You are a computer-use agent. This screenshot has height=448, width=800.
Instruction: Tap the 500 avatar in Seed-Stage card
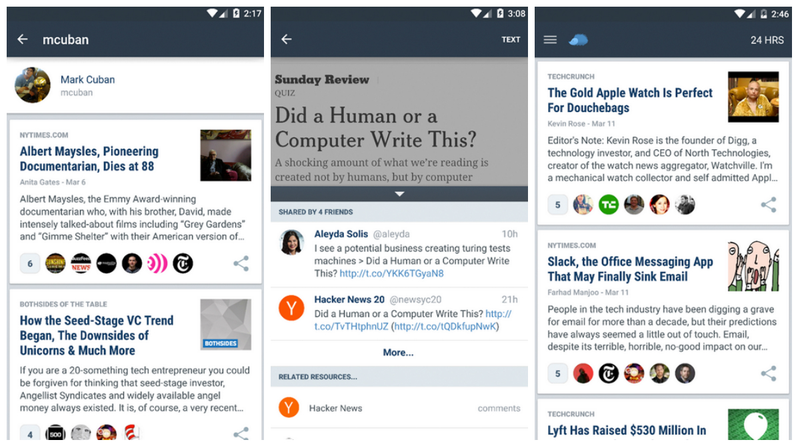tap(56, 433)
